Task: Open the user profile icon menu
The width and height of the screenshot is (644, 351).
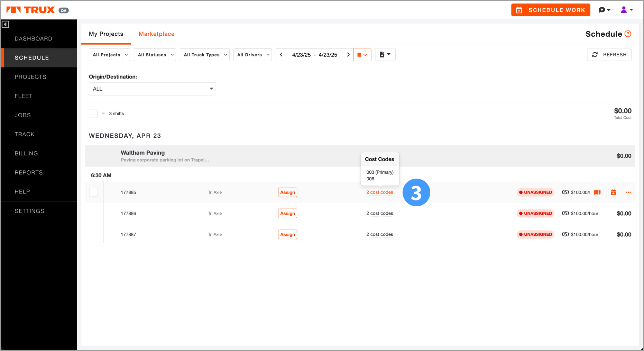Action: click(x=626, y=10)
